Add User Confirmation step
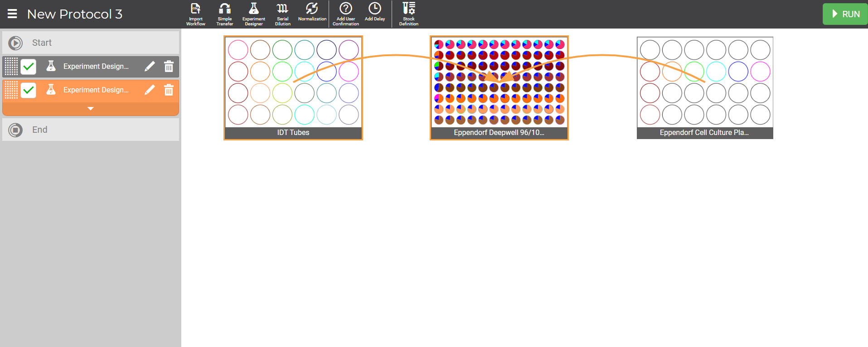The height and width of the screenshot is (347, 868). 346,14
